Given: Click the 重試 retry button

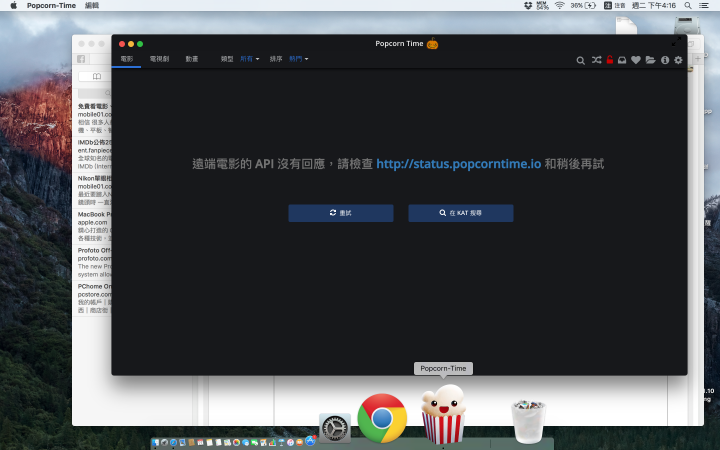Looking at the screenshot, I should (x=341, y=213).
